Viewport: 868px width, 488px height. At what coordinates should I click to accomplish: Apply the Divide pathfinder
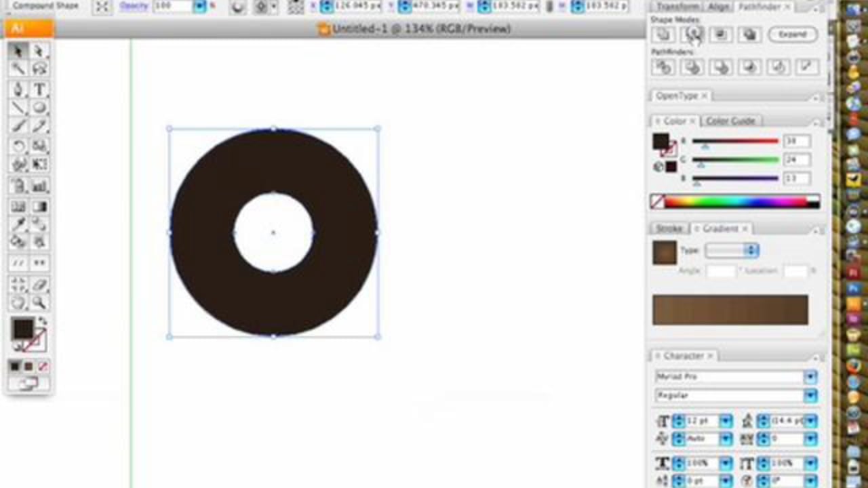click(x=663, y=67)
